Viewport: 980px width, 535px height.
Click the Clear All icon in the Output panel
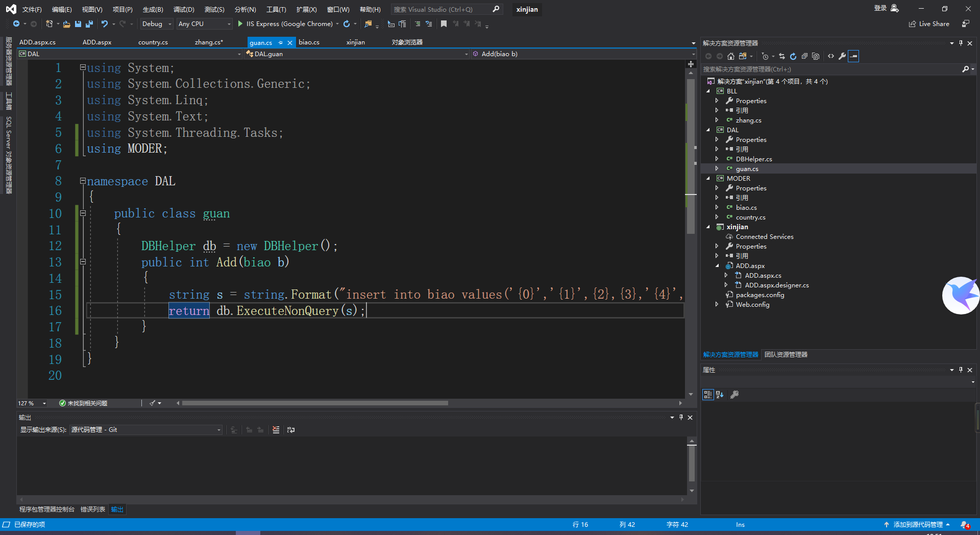click(276, 430)
